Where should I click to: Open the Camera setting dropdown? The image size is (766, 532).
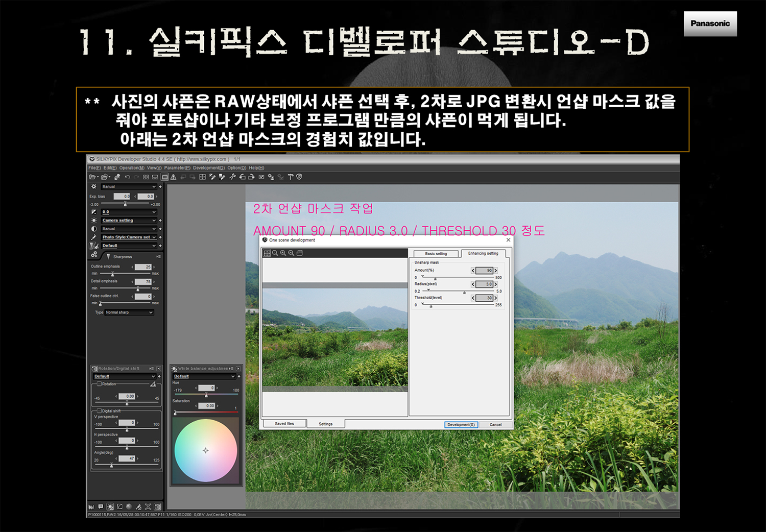click(x=129, y=221)
